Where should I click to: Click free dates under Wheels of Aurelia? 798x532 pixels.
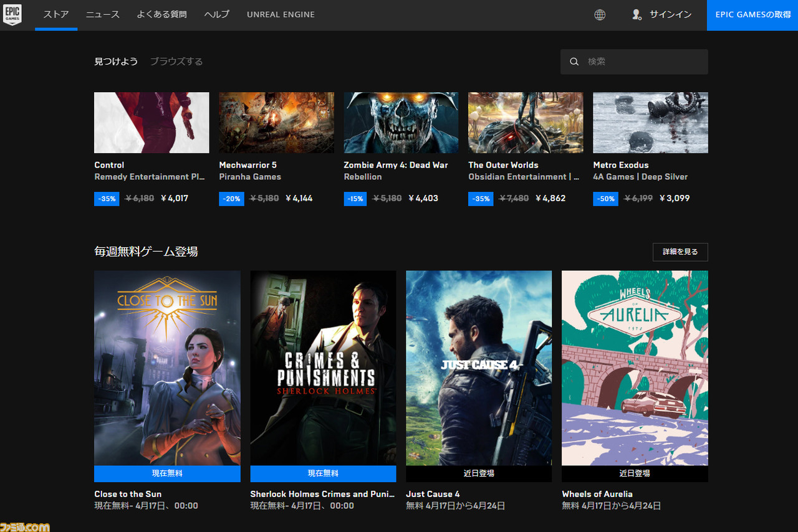pos(611,506)
